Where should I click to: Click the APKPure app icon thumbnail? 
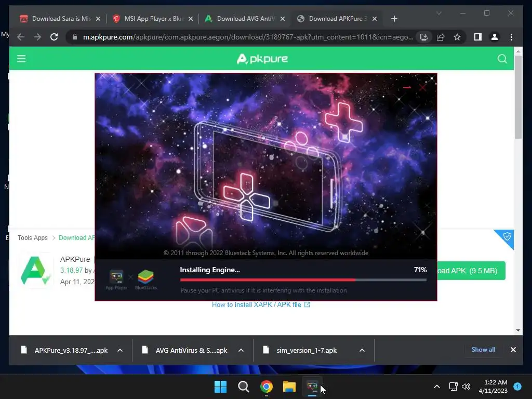click(35, 270)
